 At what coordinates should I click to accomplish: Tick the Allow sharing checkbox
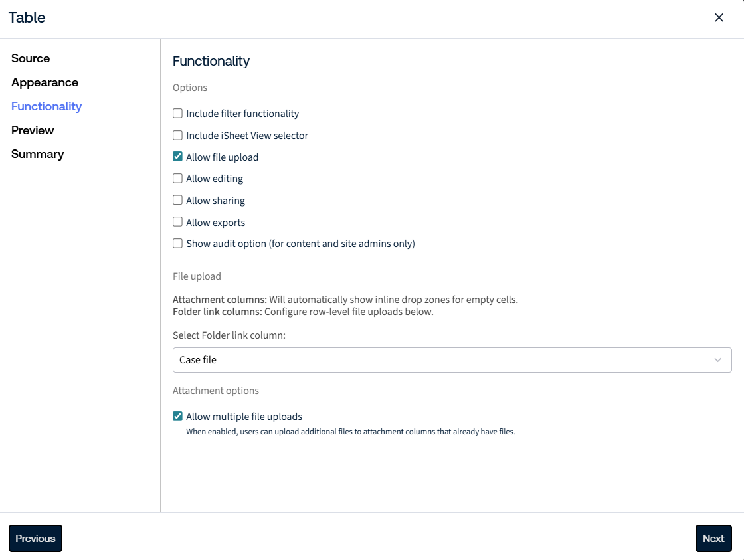point(177,200)
